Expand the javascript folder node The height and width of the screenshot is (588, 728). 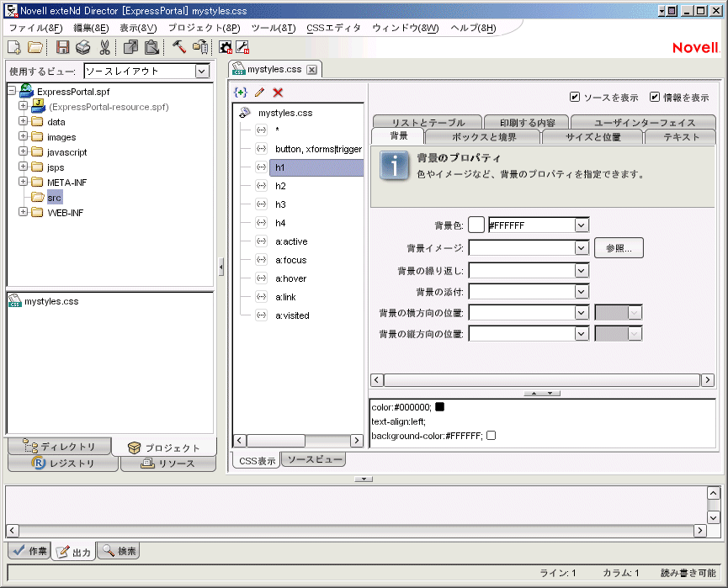click(x=23, y=151)
